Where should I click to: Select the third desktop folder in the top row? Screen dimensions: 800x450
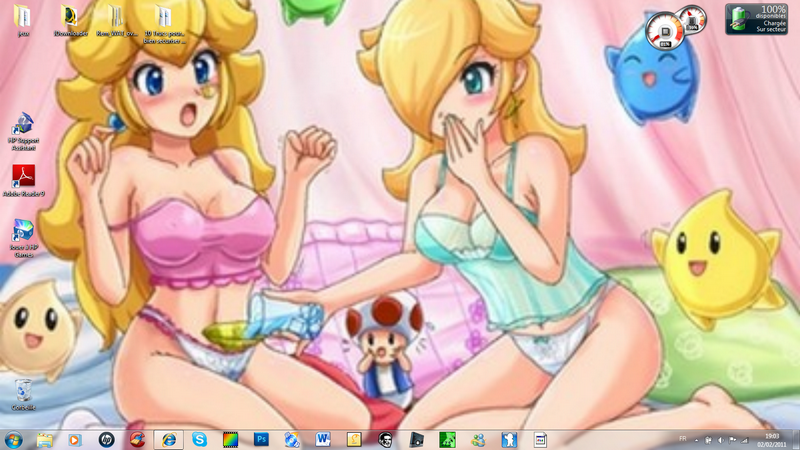tap(116, 21)
